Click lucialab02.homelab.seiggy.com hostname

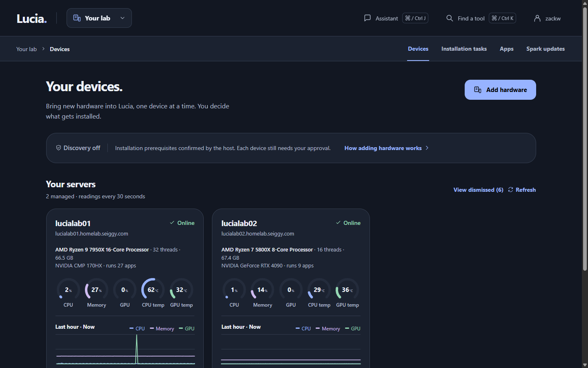pos(258,234)
